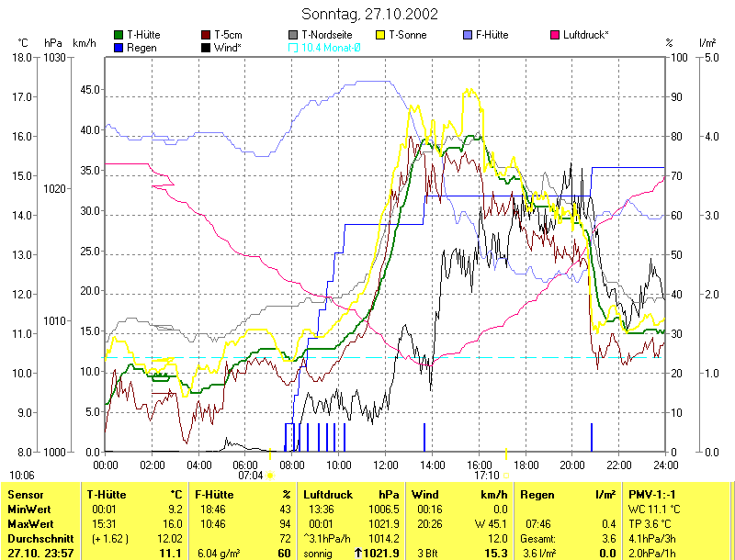Click the °C axis unit label

pyautogui.click(x=23, y=43)
